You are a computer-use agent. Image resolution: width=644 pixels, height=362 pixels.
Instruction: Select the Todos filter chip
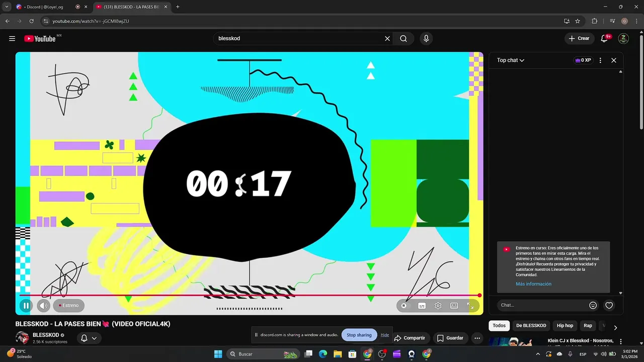[x=499, y=326]
